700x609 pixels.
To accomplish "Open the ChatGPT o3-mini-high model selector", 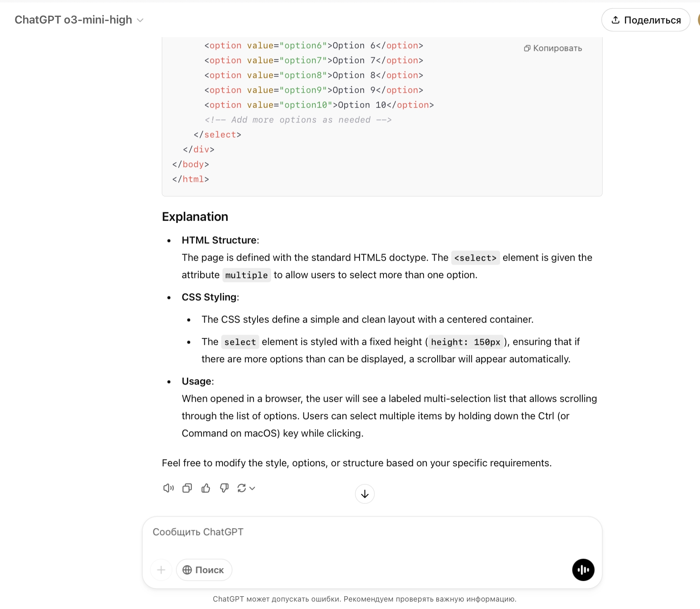I will coord(73,20).
